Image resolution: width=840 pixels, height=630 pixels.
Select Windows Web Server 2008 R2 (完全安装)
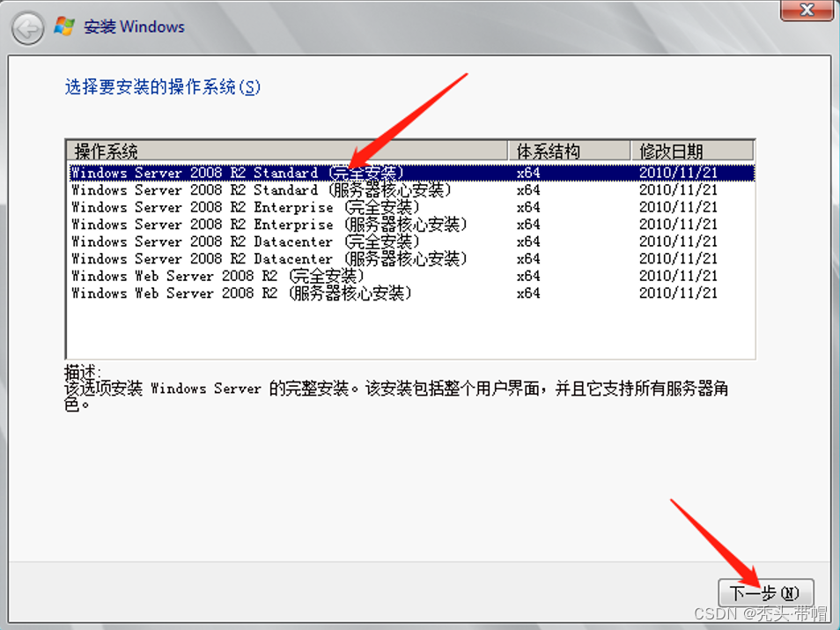(411, 276)
